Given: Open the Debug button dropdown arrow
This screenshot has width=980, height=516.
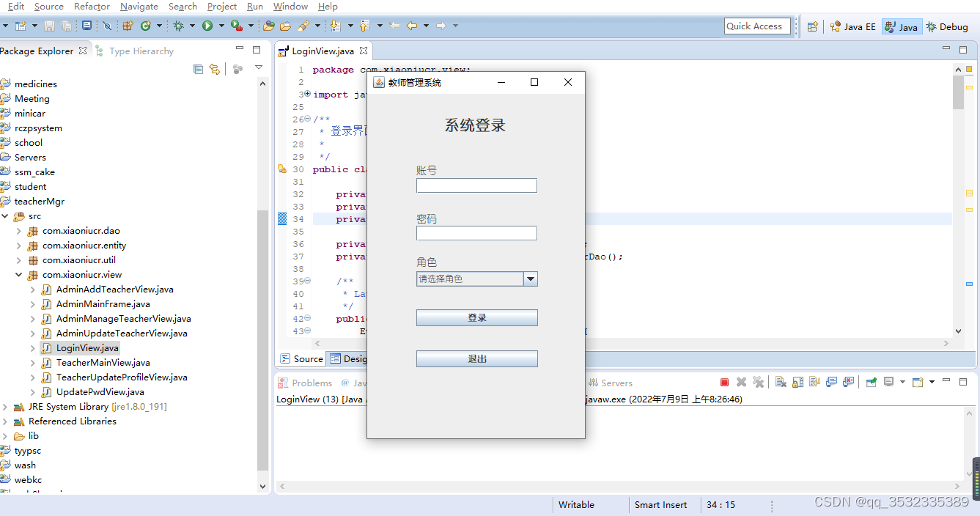Looking at the screenshot, I should (x=192, y=26).
